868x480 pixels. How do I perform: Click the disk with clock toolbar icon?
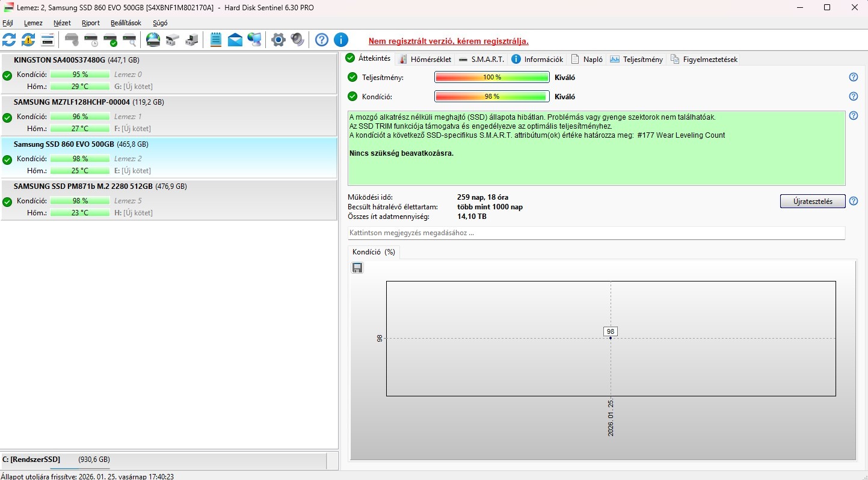[91, 40]
